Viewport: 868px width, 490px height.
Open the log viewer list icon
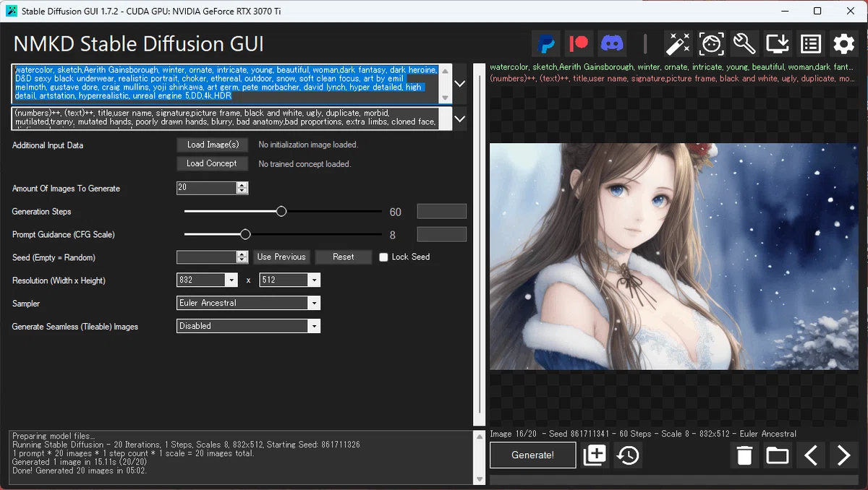click(x=811, y=44)
